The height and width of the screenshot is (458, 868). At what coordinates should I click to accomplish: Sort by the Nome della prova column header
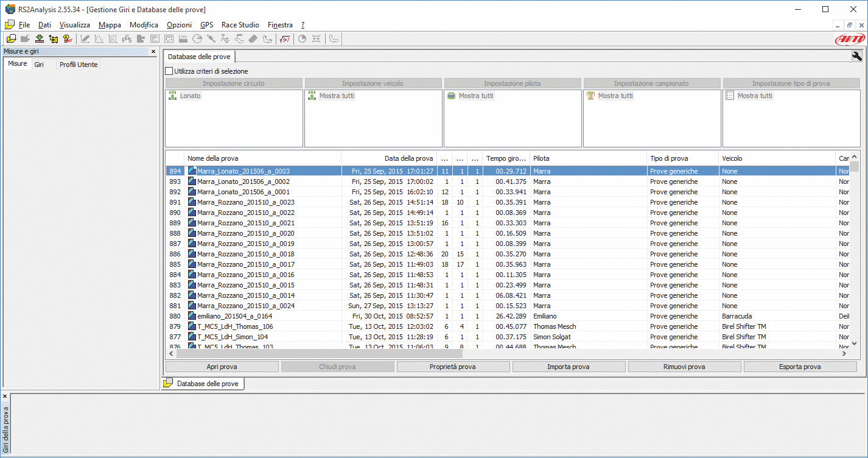click(262, 158)
